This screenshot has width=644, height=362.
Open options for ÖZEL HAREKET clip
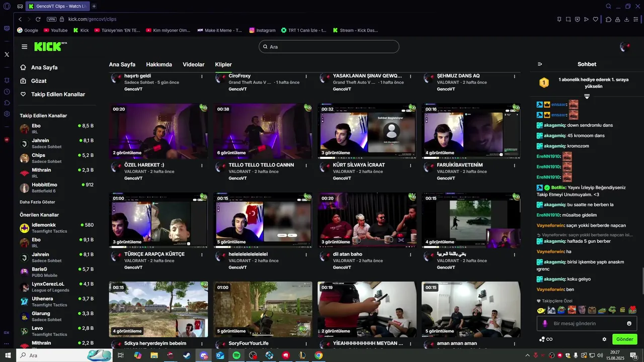202,165
